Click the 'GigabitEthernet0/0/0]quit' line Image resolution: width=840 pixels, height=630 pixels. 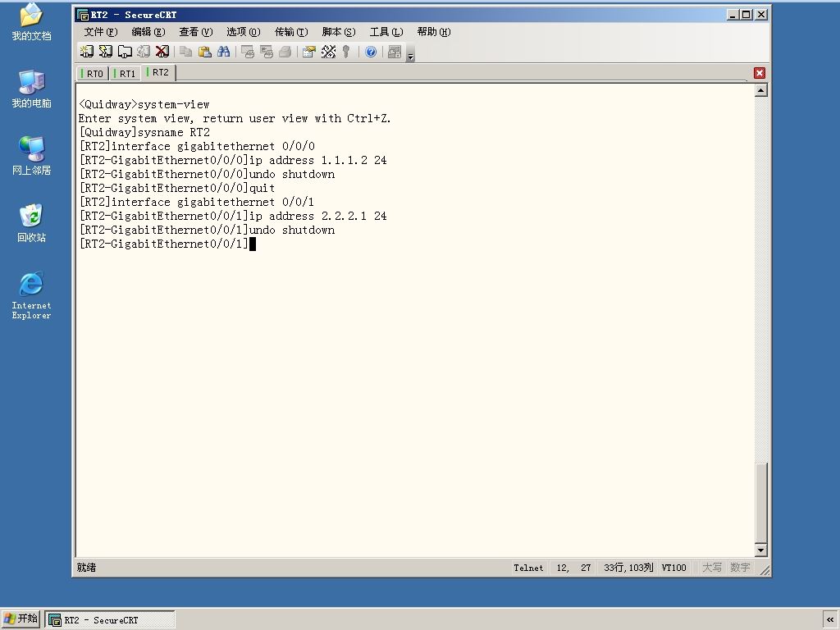(x=177, y=188)
